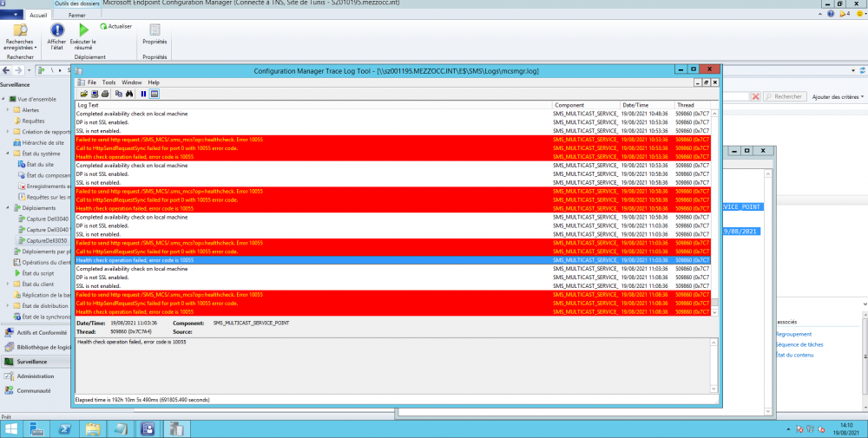868x438 pixels.
Task: Open the État du contenu link
Action: click(x=794, y=355)
